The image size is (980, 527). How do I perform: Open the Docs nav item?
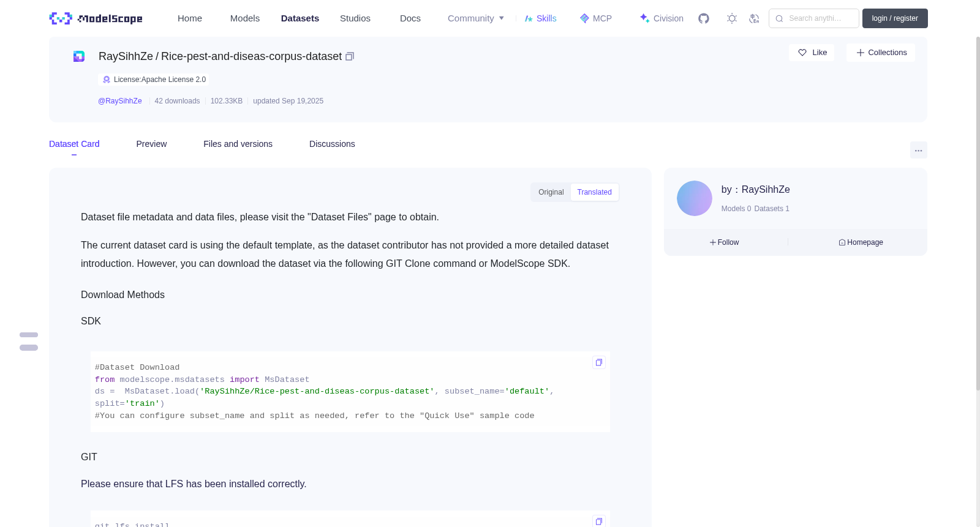coord(410,18)
